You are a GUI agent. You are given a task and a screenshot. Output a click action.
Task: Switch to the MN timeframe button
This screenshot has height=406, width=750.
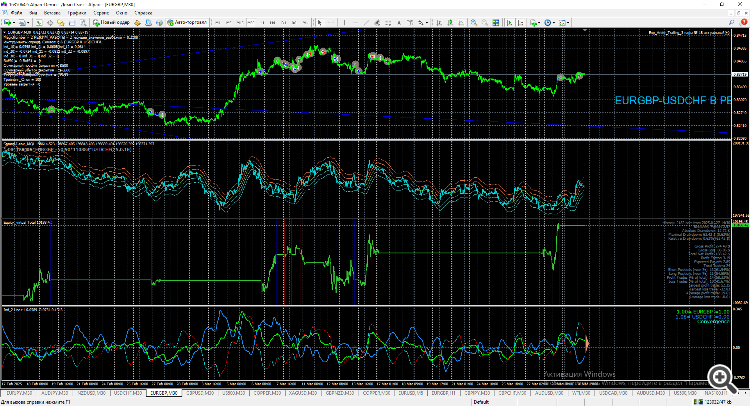coord(304,22)
